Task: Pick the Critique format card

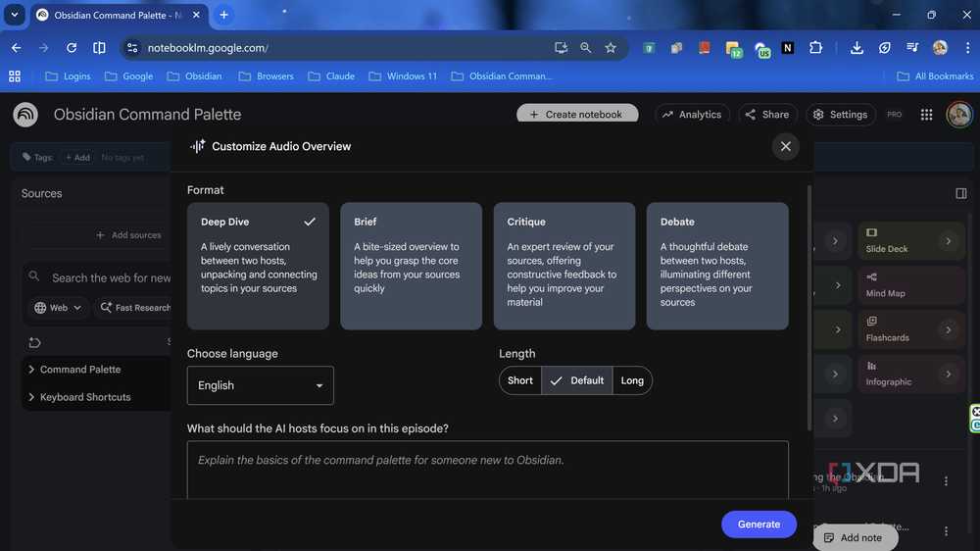Action: [563, 266]
